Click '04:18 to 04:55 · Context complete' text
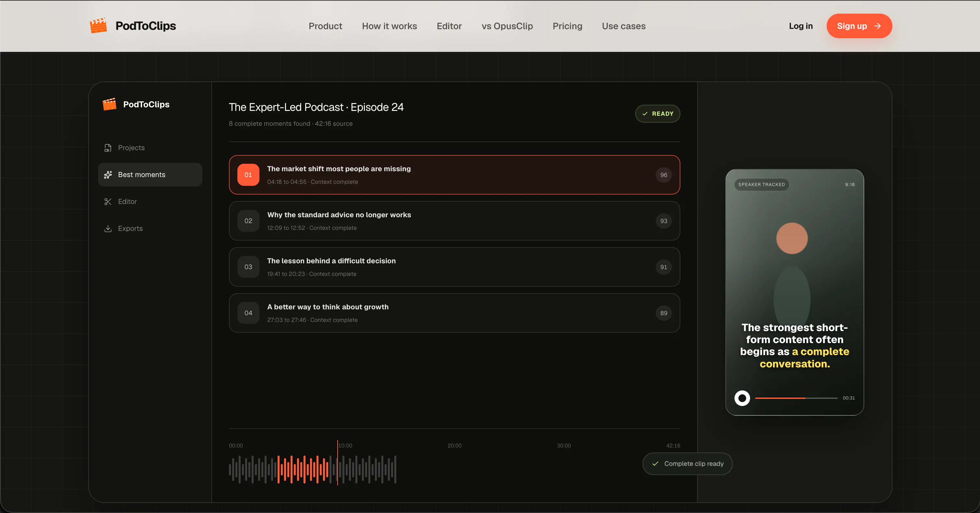980x513 pixels. 312,182
